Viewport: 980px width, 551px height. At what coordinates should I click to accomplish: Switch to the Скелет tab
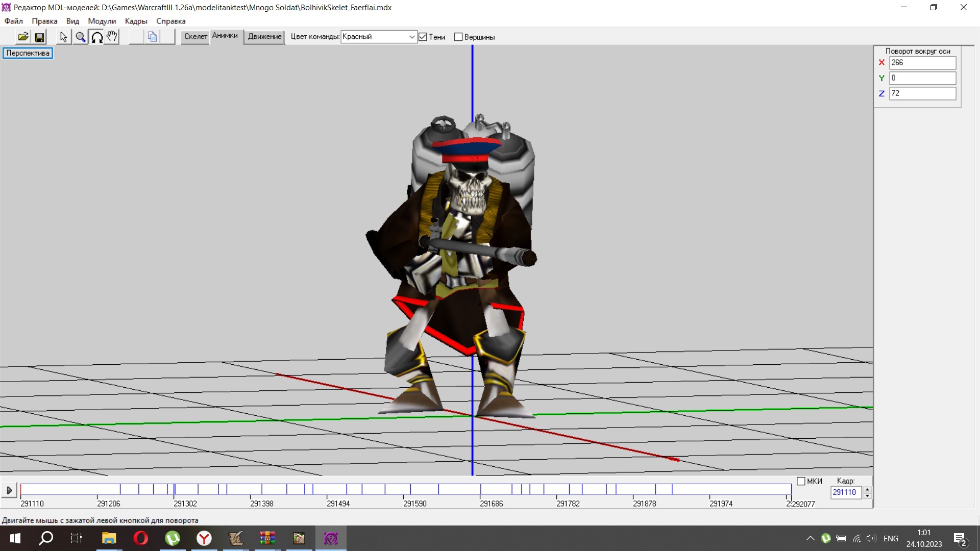[195, 37]
